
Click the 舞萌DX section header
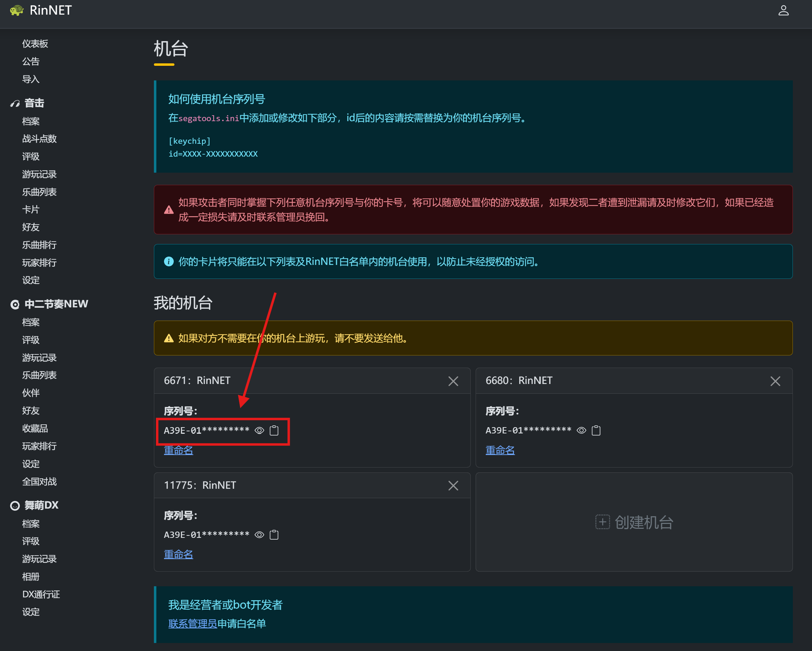(x=41, y=505)
